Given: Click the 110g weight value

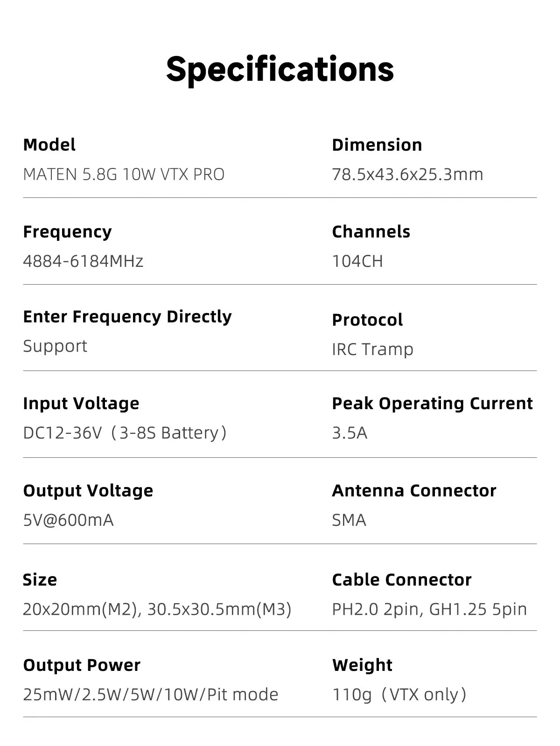Looking at the screenshot, I should tap(352, 695).
